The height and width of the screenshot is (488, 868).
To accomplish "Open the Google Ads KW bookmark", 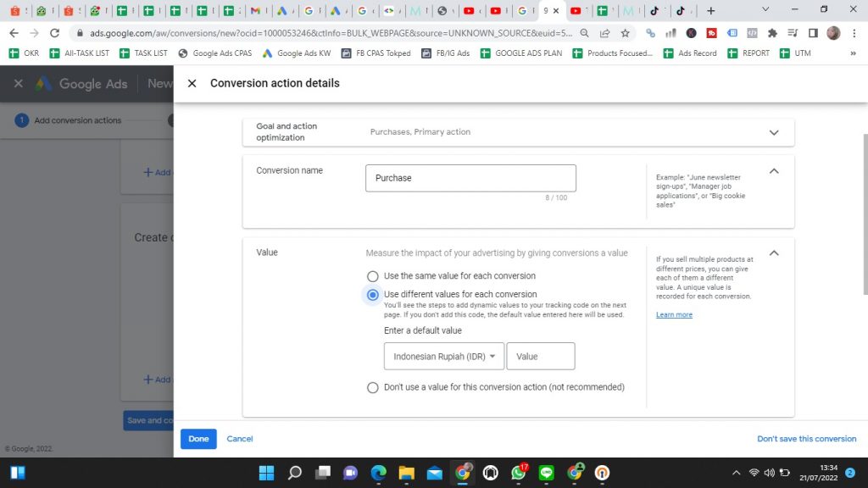I will 297,53.
